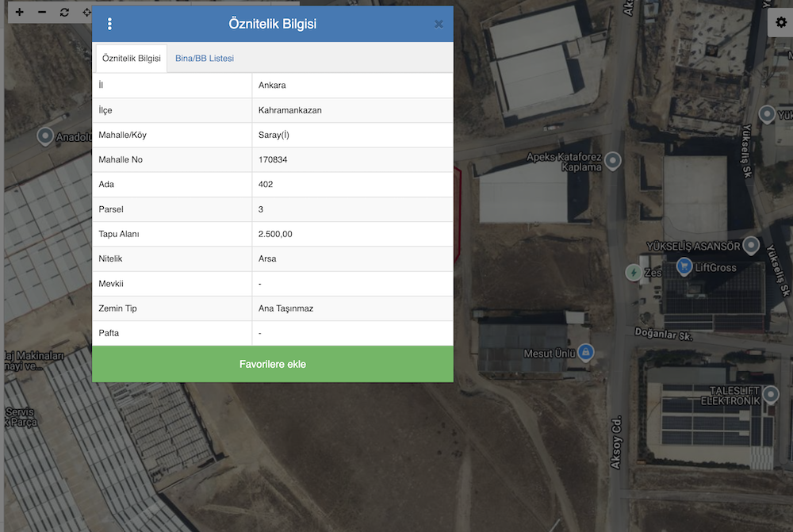The height and width of the screenshot is (532, 793).
Task: Click the Pafta label
Action: click(109, 333)
